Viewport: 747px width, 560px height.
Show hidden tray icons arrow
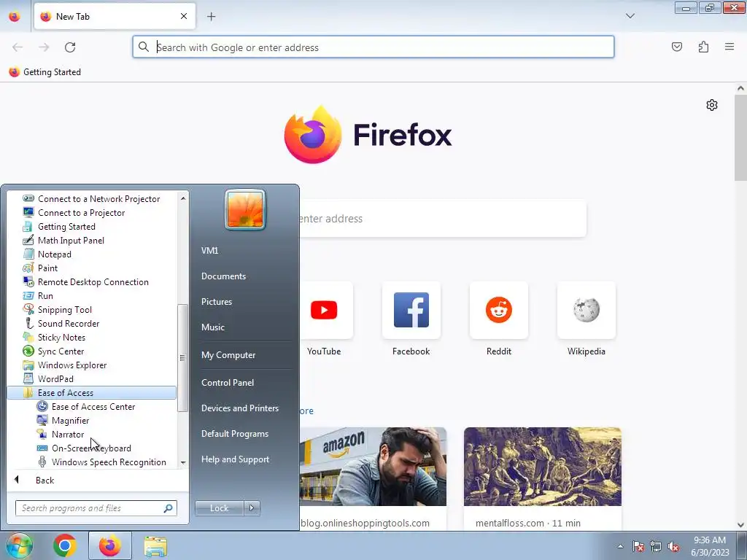[x=620, y=546]
